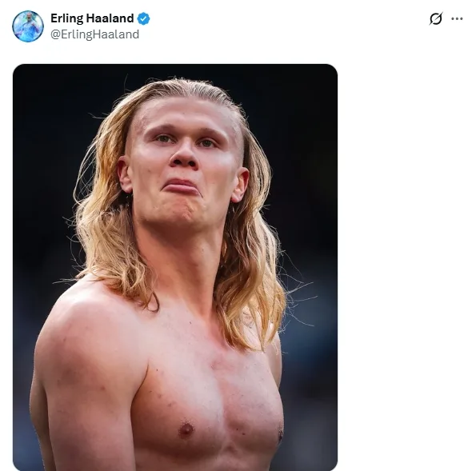Click the horizontal dots icon in the post header
Screen dimensions: 476x471
click(x=457, y=19)
